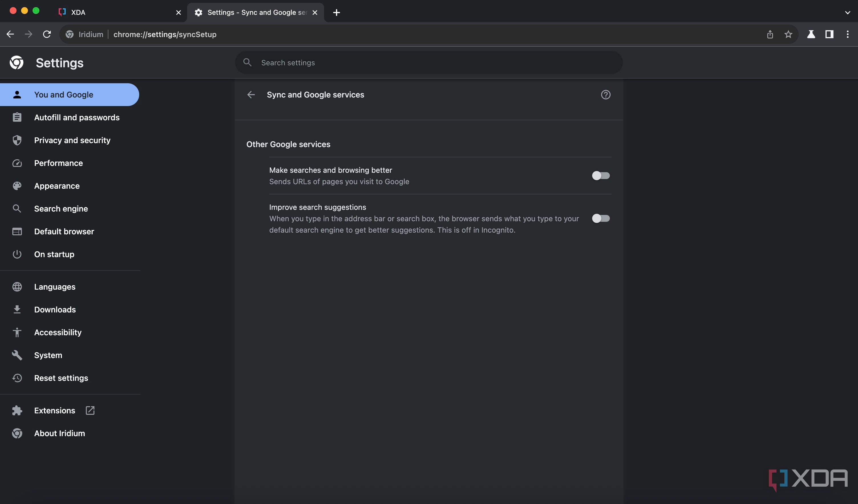Viewport: 858px width, 504px height.
Task: Click the help icon for Sync and Google services
Action: pyautogui.click(x=605, y=95)
